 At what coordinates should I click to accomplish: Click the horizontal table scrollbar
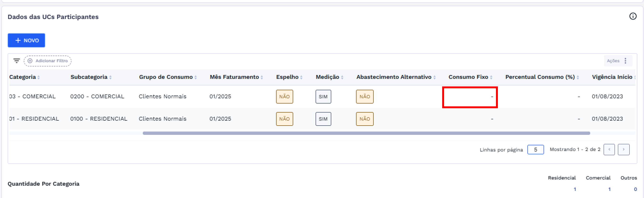click(x=366, y=133)
